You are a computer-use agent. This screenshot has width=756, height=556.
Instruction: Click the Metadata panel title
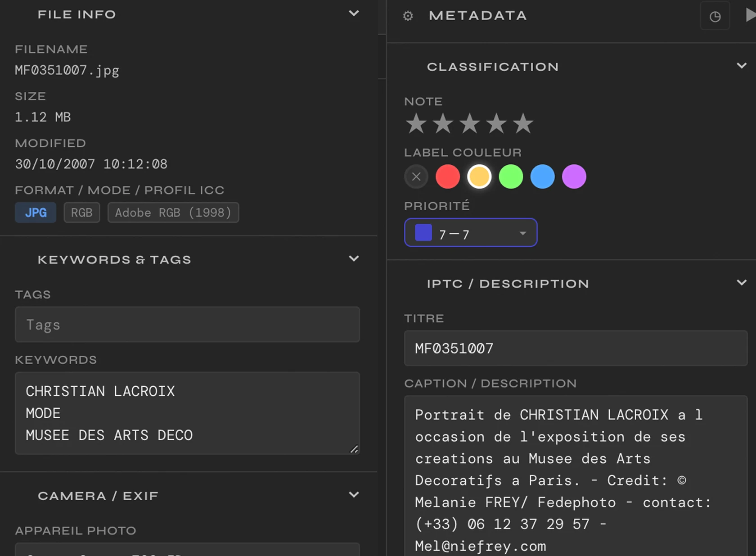pos(478,16)
